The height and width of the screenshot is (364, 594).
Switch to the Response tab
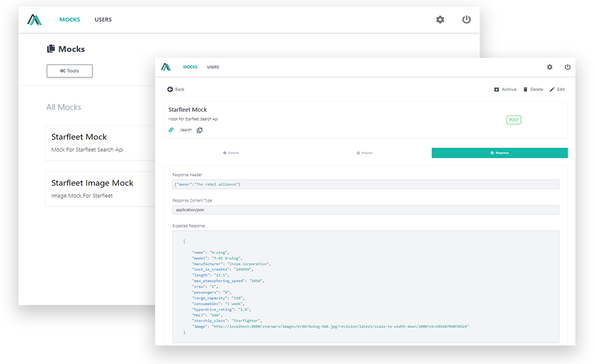tap(500, 153)
